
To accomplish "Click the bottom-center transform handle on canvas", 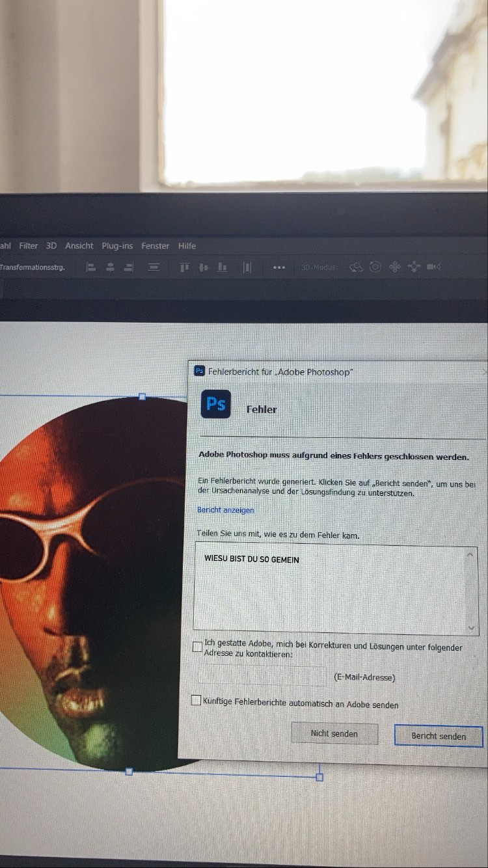I will tap(129, 771).
